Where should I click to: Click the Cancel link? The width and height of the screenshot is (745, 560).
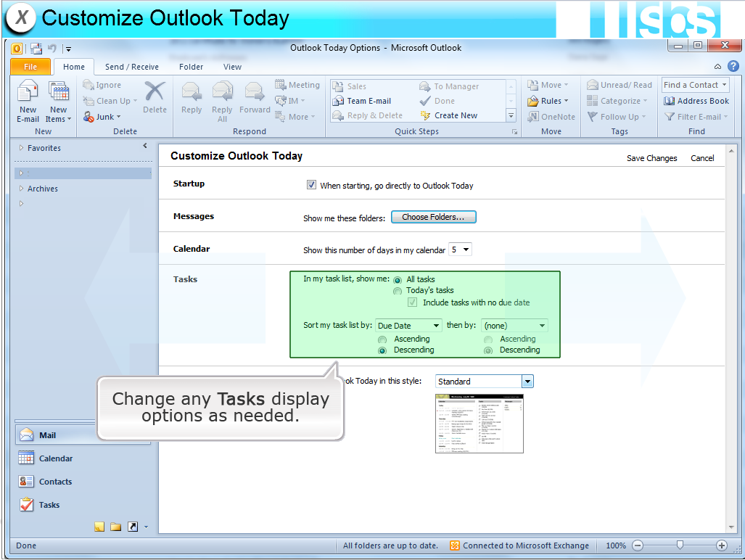(x=702, y=158)
